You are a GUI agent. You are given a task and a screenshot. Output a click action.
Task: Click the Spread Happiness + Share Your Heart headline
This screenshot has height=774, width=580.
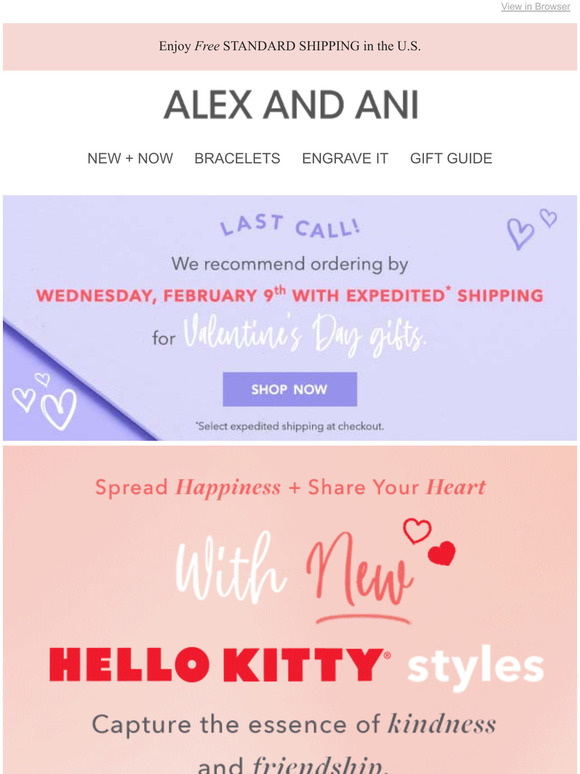point(290,488)
